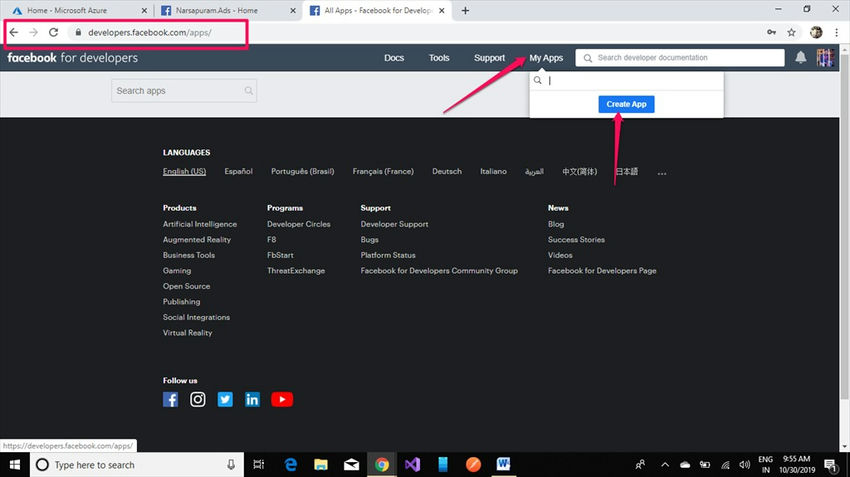Image resolution: width=850 pixels, height=477 pixels.
Task: Click the facebook for developers logo
Action: (x=72, y=58)
